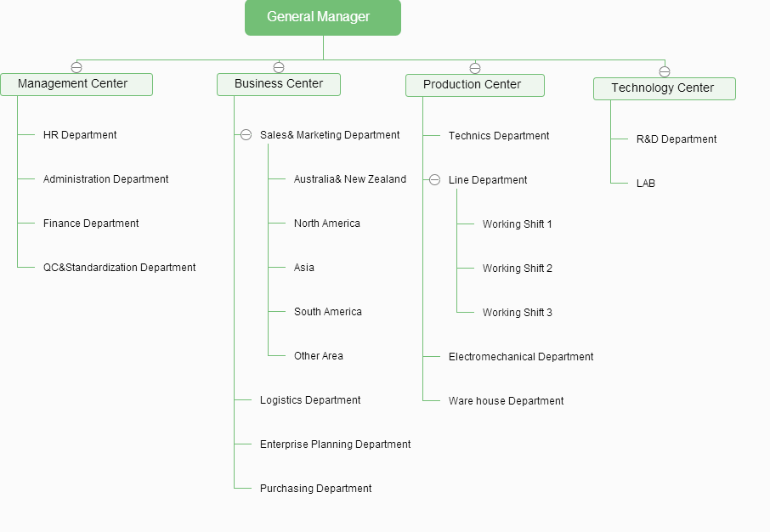The image size is (770, 532).
Task: Select the Working Shift 2 node
Action: coord(517,269)
